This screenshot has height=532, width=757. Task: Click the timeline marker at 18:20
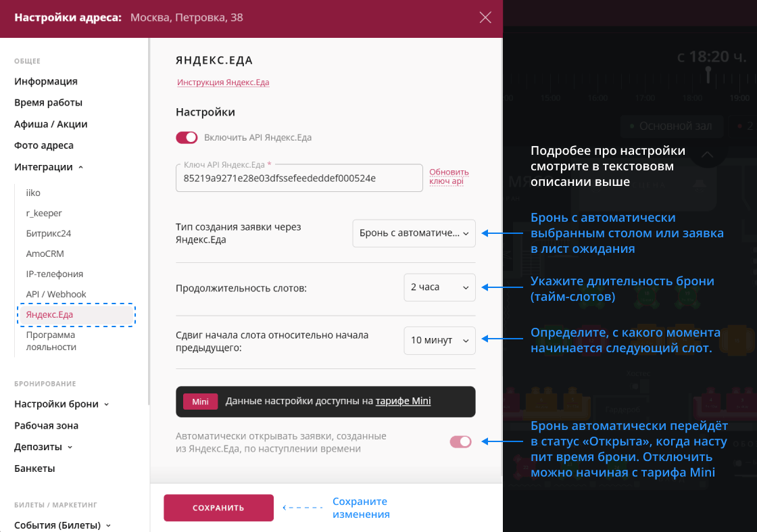(x=708, y=72)
